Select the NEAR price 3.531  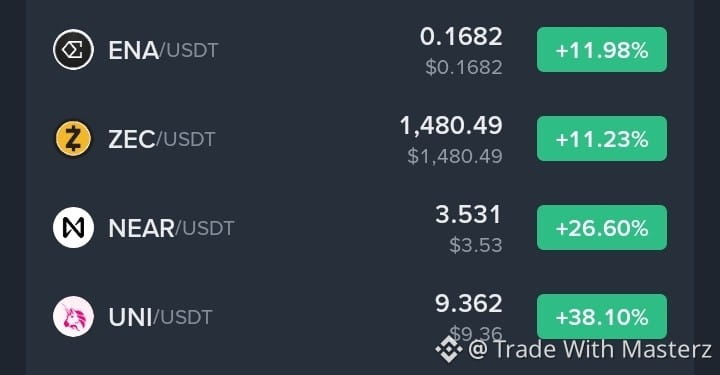click(468, 215)
